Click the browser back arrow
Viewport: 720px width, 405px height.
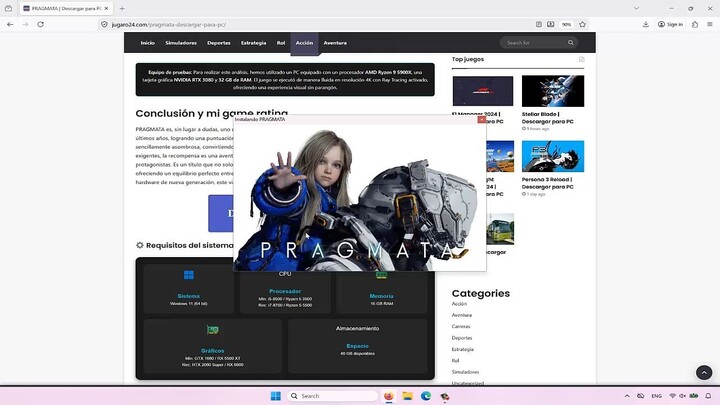pyautogui.click(x=11, y=24)
